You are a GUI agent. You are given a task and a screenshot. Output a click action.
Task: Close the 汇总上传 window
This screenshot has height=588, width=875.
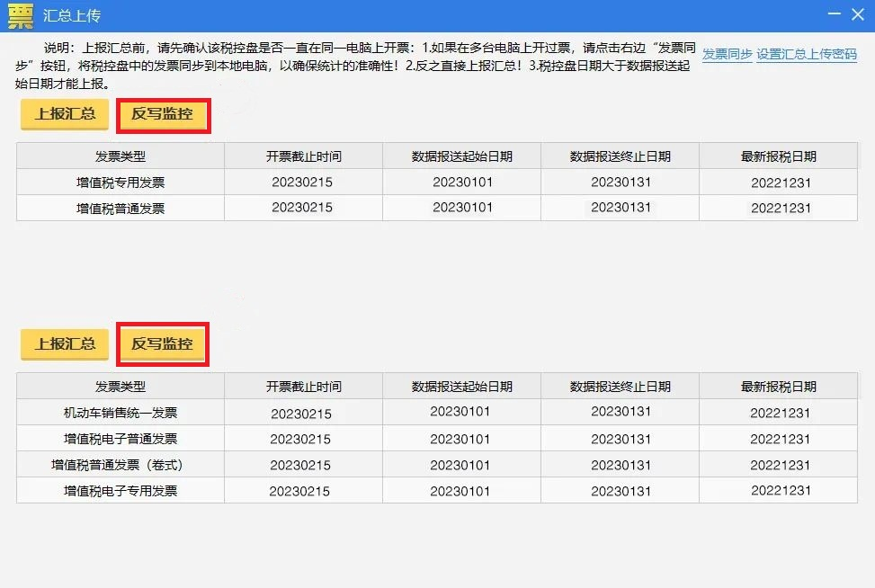[x=858, y=14]
